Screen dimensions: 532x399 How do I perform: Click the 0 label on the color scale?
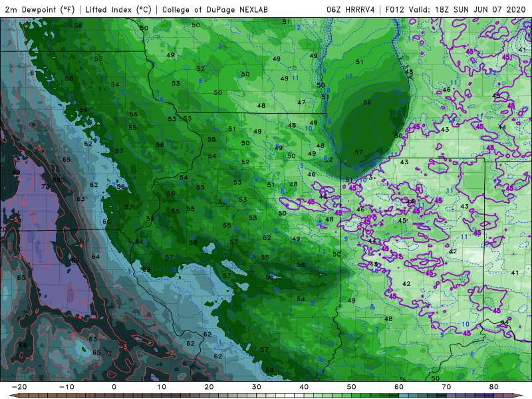114,387
